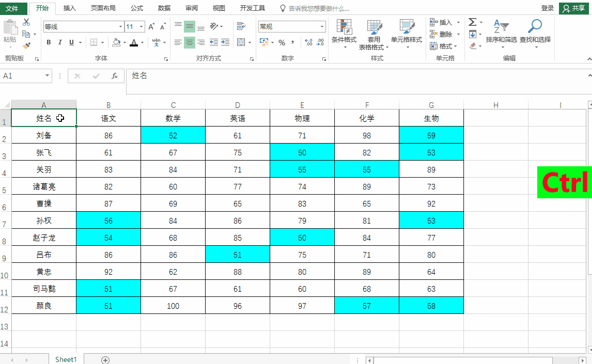Toggle middle vertical align

[x=190, y=26]
